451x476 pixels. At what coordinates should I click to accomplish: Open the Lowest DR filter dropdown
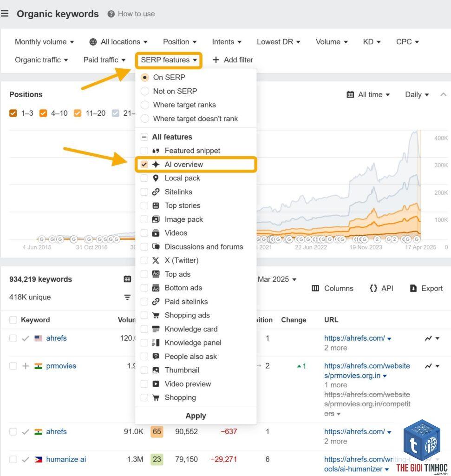click(x=278, y=42)
